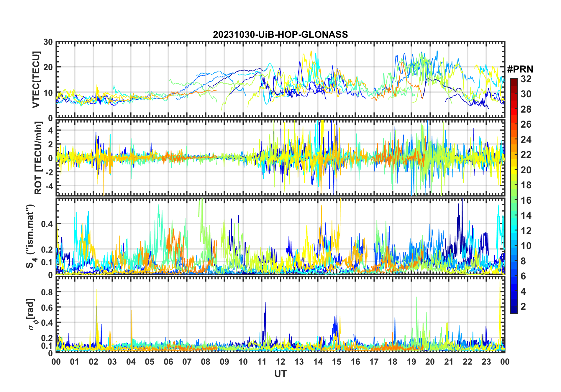Click the 14 label on PRN colorbar
The image size is (561, 392).
pyautogui.click(x=526, y=215)
